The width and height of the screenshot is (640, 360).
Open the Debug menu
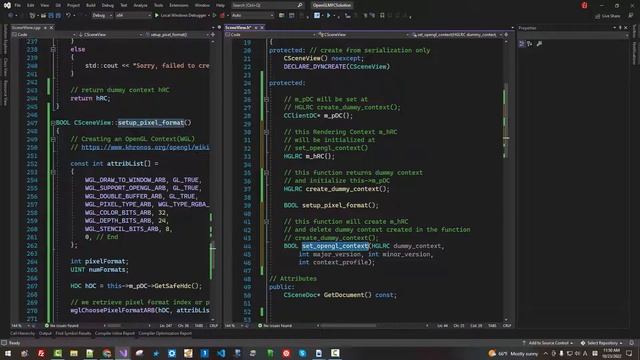tap(108, 5)
